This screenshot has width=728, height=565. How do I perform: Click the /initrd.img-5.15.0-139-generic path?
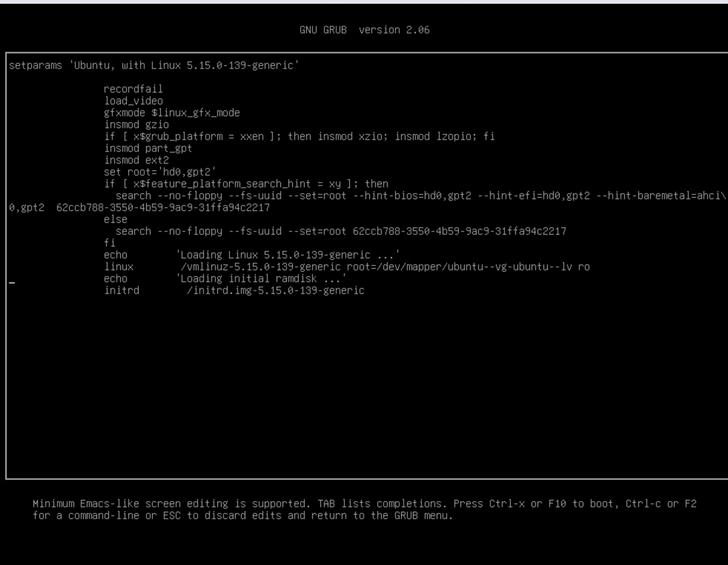click(275, 290)
